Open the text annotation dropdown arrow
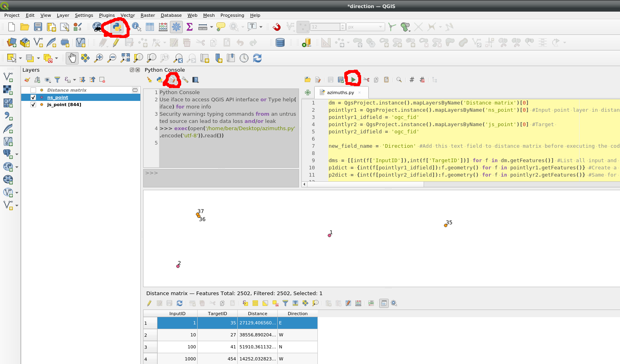Screen dimensions: 620x364 click(x=261, y=27)
